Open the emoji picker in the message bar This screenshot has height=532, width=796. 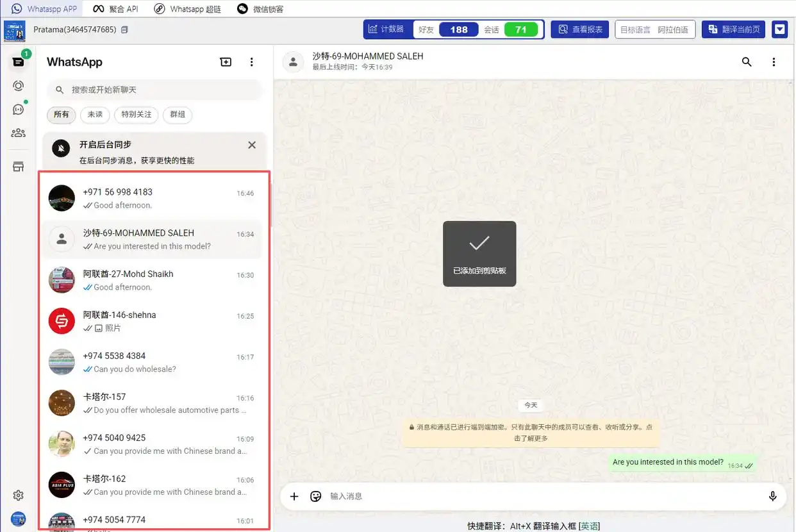[x=315, y=496]
